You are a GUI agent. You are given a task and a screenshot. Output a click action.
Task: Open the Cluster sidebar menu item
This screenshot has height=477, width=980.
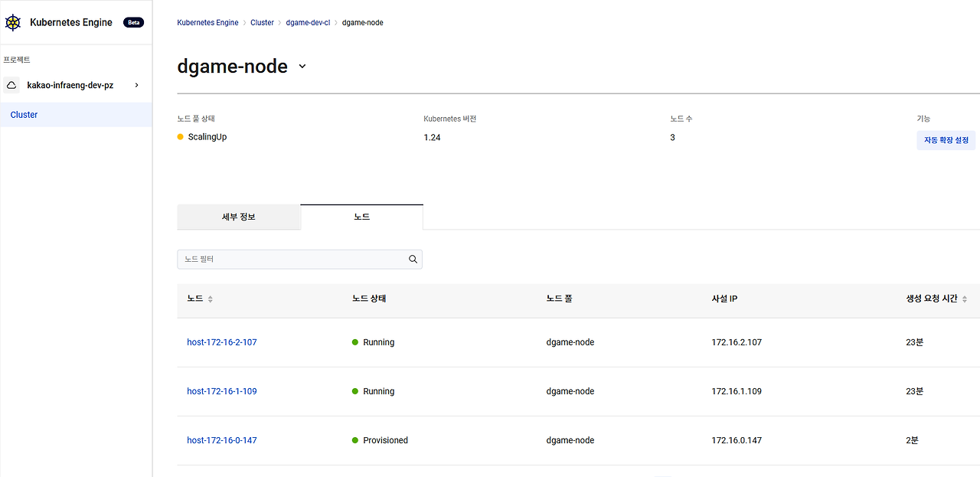coord(76,115)
